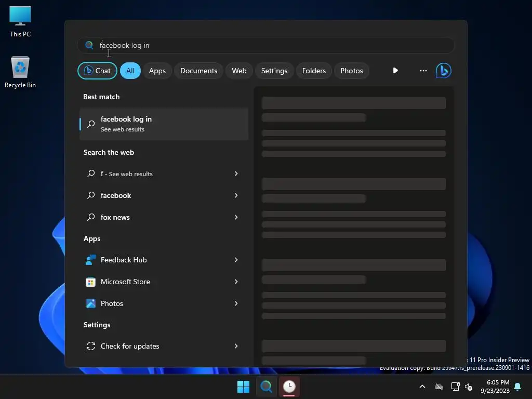The height and width of the screenshot is (399, 532).
Task: Switch to the Photos filter tab
Action: click(352, 71)
